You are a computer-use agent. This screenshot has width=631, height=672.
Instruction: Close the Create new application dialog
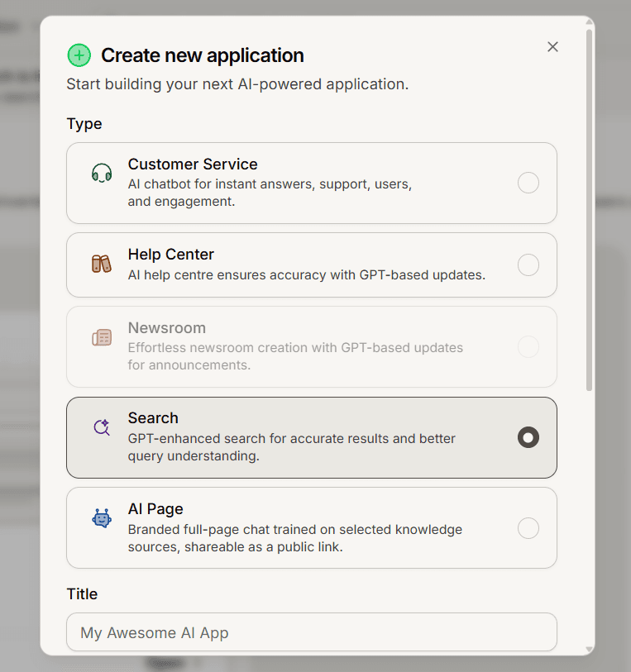[552, 47]
